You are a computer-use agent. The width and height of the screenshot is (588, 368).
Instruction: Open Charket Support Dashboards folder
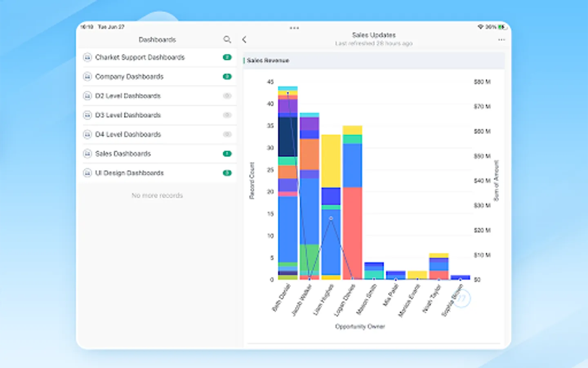point(158,57)
